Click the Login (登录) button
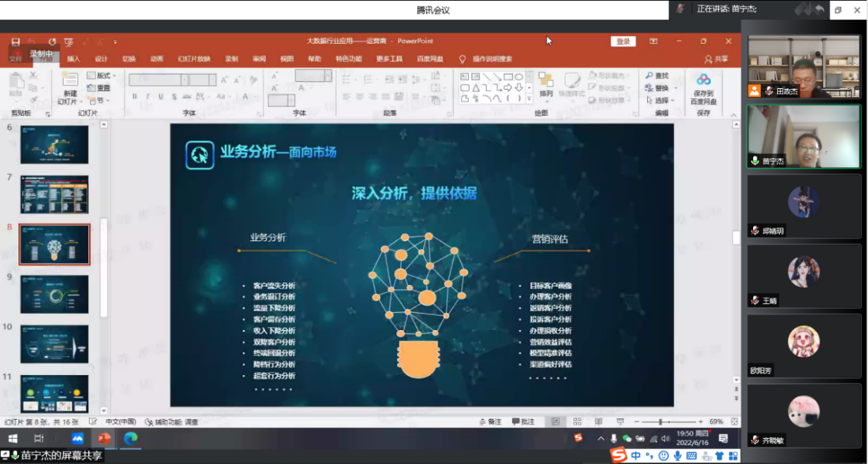The height and width of the screenshot is (464, 868). (623, 42)
